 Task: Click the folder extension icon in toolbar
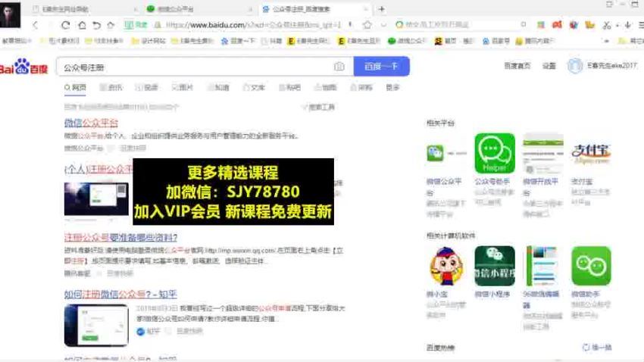click(x=589, y=25)
